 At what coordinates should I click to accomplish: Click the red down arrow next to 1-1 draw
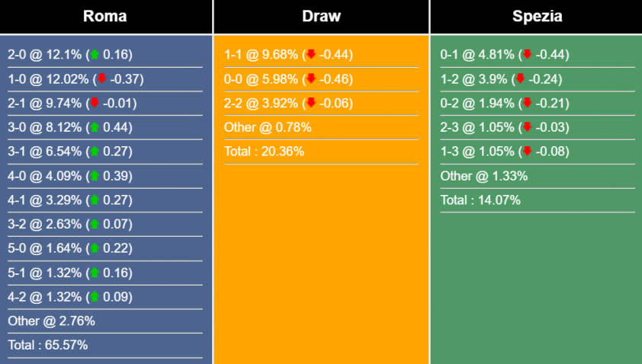click(x=310, y=55)
